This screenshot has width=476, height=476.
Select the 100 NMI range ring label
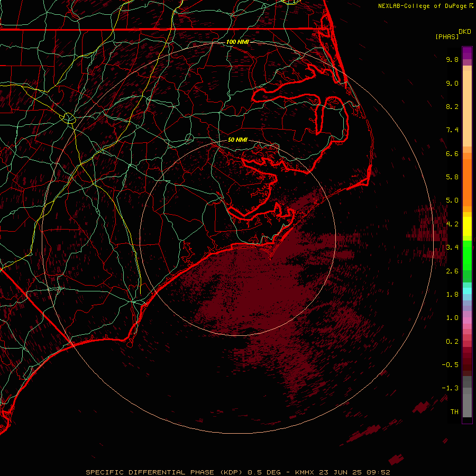237,42
